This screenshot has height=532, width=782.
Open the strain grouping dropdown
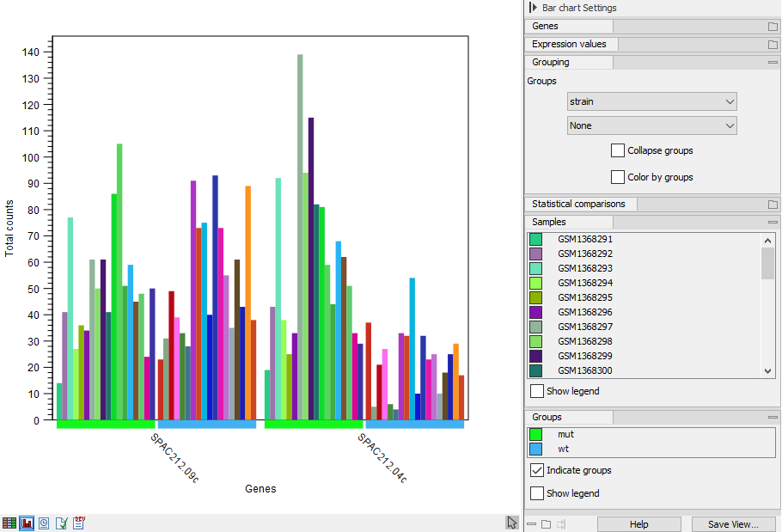pyautogui.click(x=651, y=101)
